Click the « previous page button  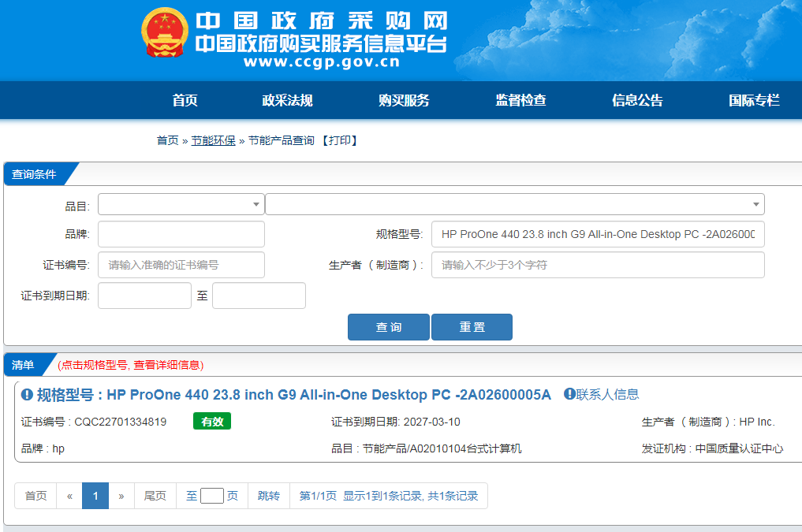point(69,496)
